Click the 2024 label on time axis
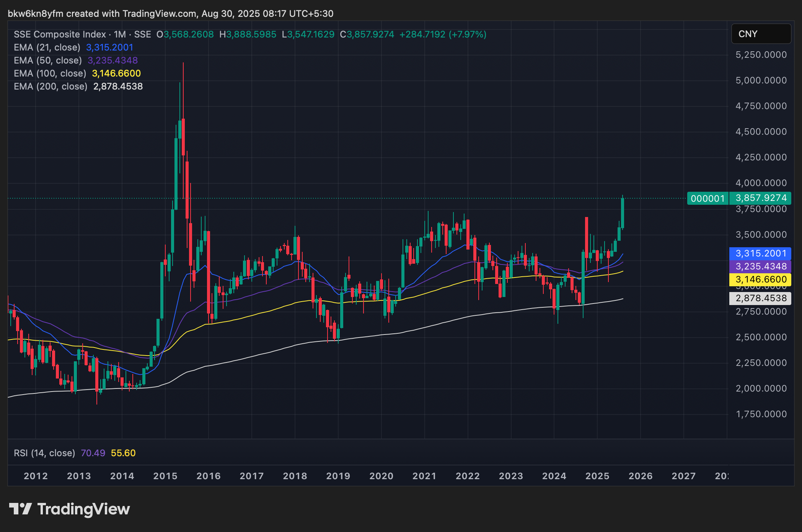Image resolution: width=802 pixels, height=532 pixels. [554, 476]
